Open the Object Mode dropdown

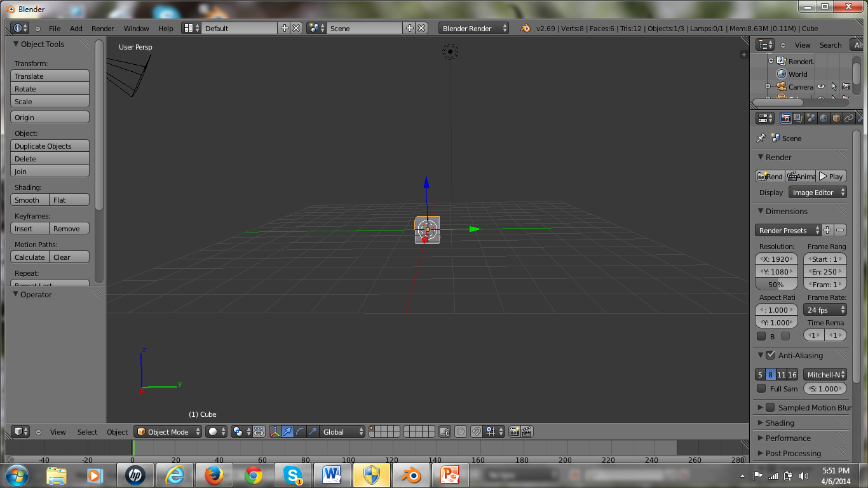coord(167,431)
